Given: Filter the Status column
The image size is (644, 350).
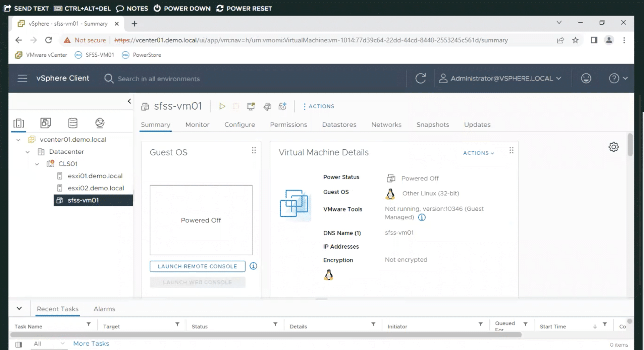Looking at the screenshot, I should pyautogui.click(x=275, y=324).
